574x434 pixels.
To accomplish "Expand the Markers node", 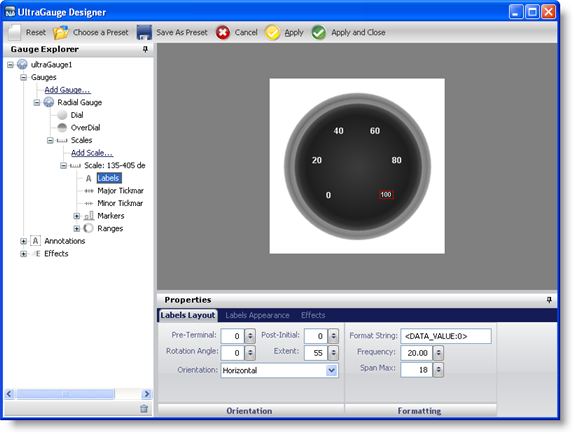I will [x=77, y=216].
